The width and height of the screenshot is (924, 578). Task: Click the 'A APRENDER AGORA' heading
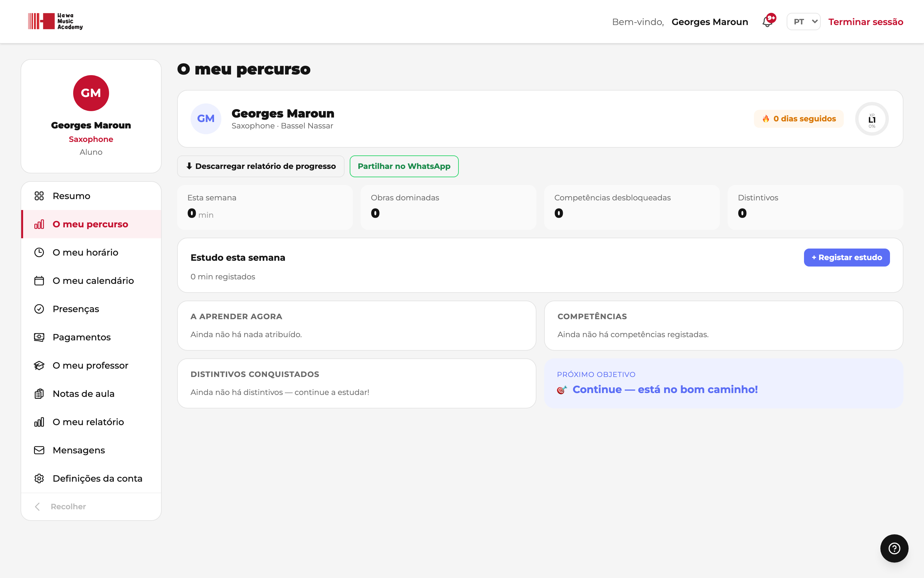pyautogui.click(x=236, y=317)
